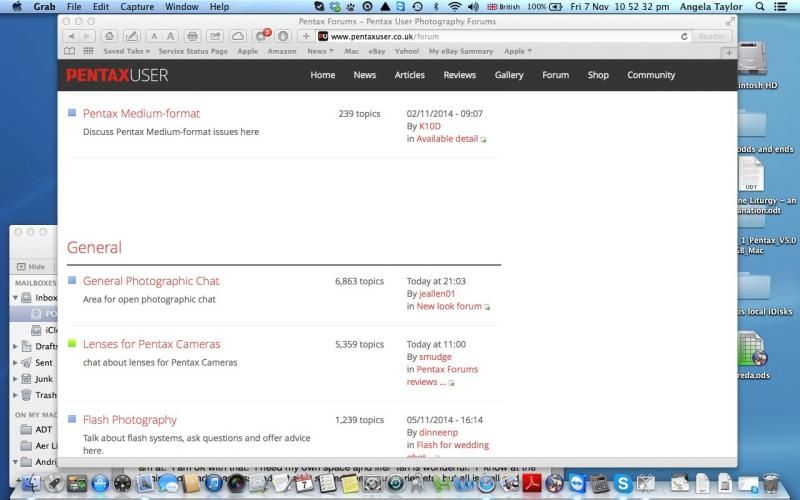Click the PENTAXUSER logo
This screenshot has width=800, height=500.
pos(117,76)
